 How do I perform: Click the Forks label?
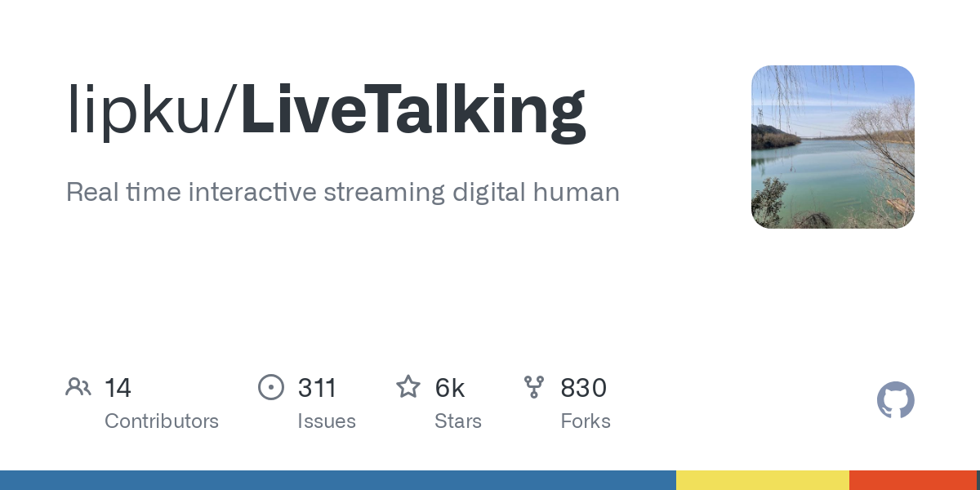point(586,421)
